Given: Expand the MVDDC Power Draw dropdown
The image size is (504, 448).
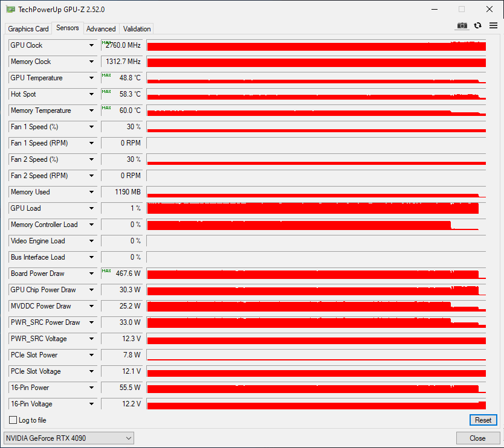Looking at the screenshot, I should tap(92, 306).
